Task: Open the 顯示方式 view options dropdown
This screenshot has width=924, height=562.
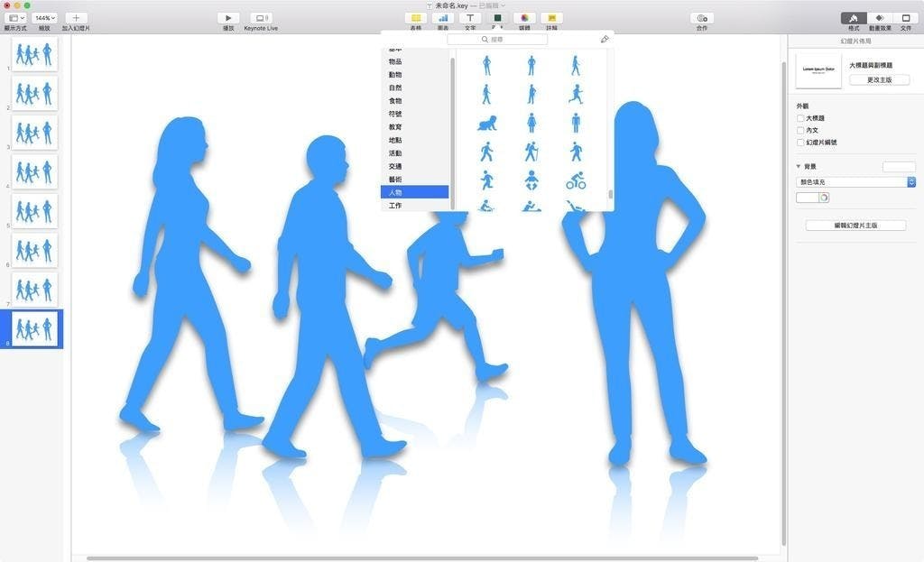Action: 15,18
